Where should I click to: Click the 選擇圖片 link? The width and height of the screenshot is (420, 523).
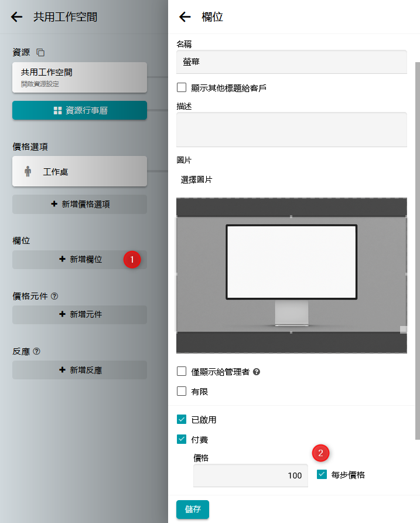pos(197,180)
